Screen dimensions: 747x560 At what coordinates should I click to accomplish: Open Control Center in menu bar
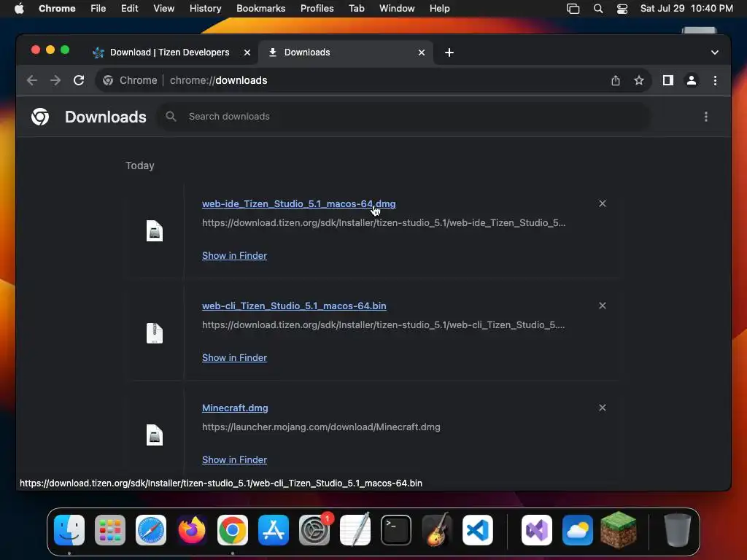pyautogui.click(x=622, y=9)
